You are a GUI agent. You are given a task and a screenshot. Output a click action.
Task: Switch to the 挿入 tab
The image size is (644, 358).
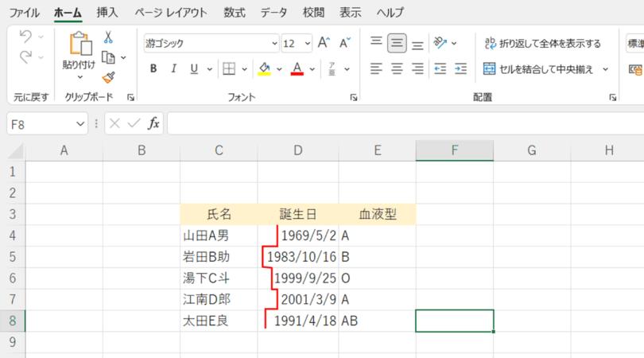107,12
